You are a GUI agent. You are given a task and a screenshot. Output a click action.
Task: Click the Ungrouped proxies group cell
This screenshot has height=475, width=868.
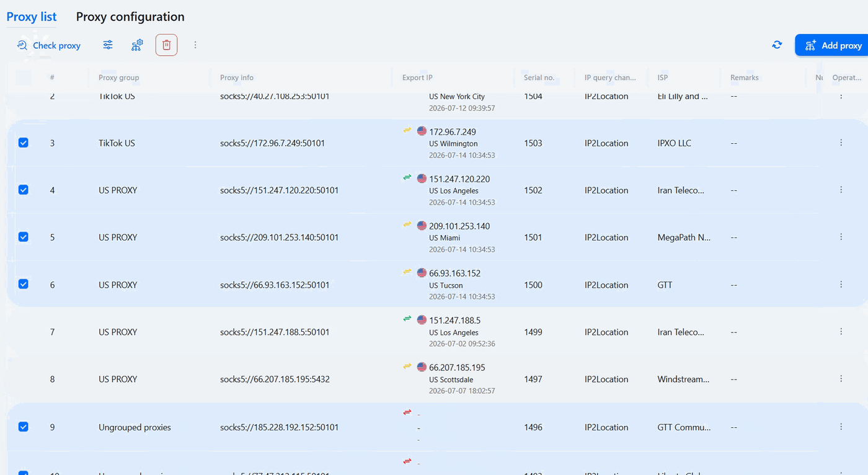click(x=135, y=427)
